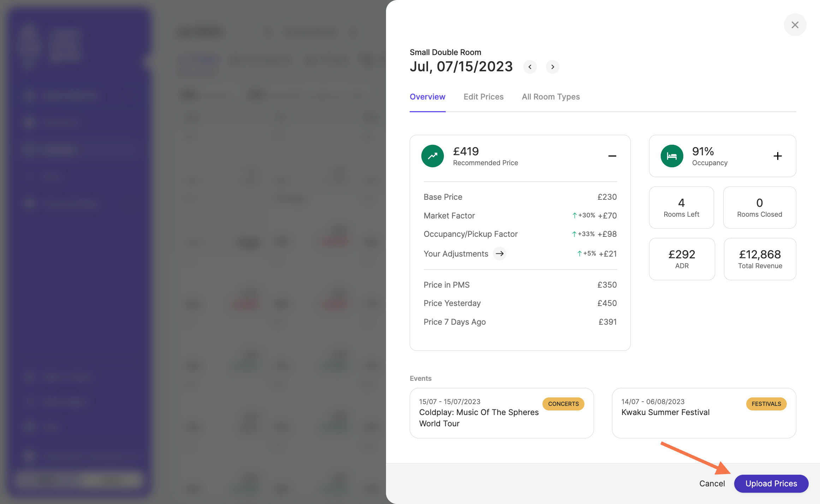Click the Rooms Closed tile

[x=760, y=208]
